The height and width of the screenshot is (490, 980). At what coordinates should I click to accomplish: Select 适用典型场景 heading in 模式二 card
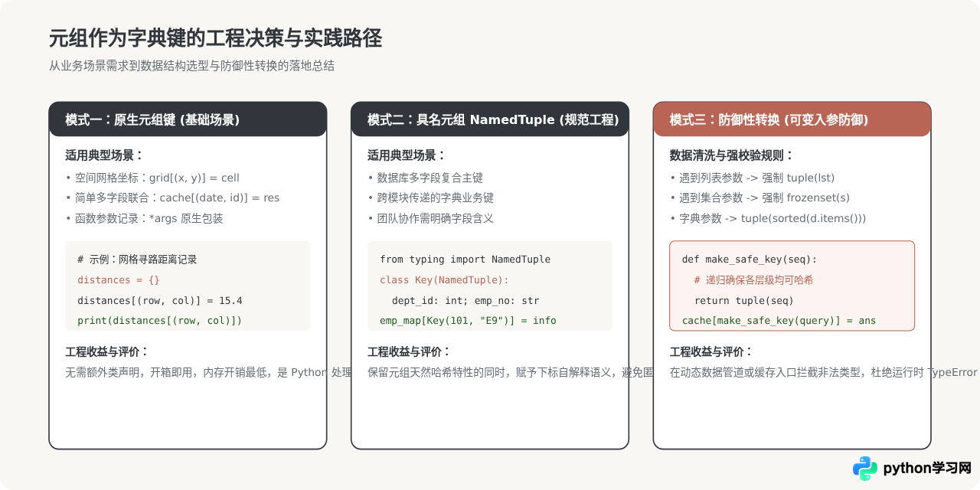(407, 155)
